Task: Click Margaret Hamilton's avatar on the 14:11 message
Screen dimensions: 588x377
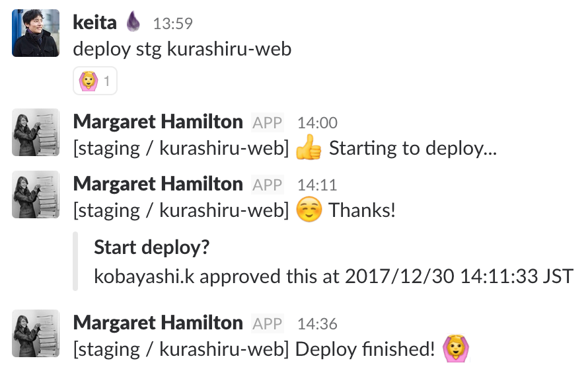Action: click(x=36, y=194)
